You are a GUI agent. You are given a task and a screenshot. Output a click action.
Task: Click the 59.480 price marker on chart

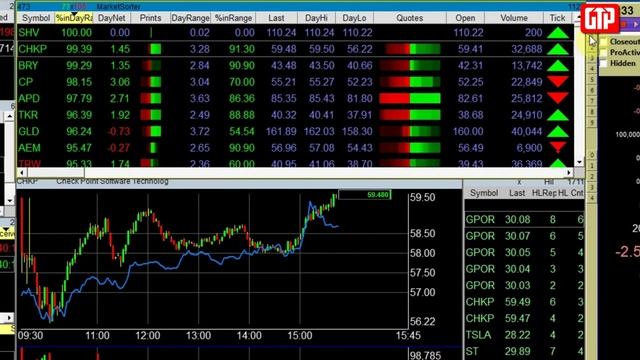point(365,195)
